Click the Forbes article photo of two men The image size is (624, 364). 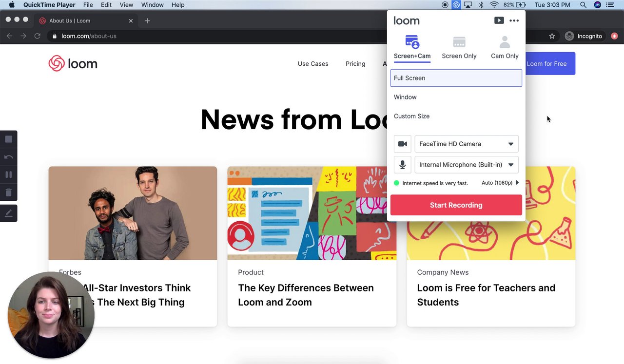pos(133,213)
